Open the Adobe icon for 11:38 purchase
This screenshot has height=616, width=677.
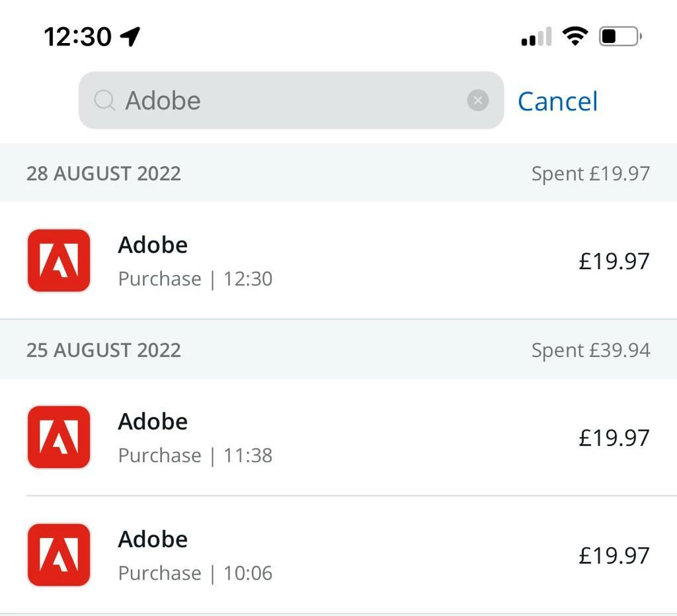pos(59,437)
